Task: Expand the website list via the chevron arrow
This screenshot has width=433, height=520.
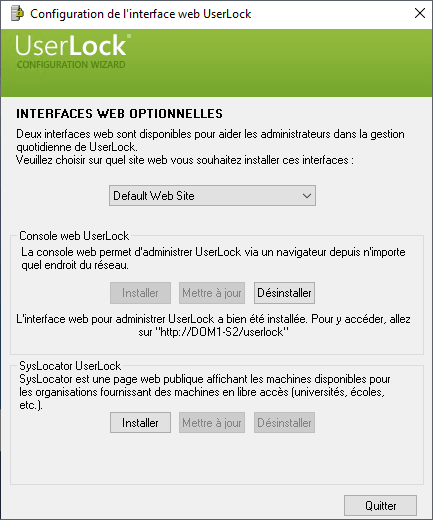Action: 307,196
